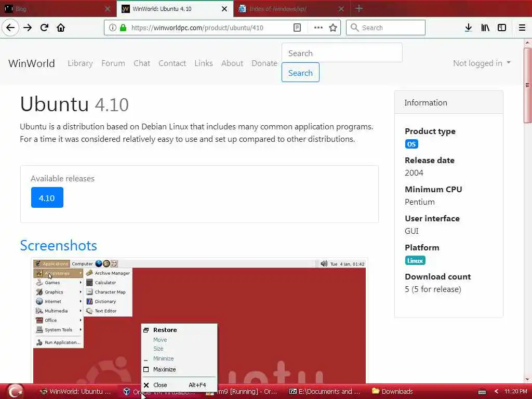This screenshot has width=532, height=399.
Task: Reload the current page
Action: pos(44,28)
